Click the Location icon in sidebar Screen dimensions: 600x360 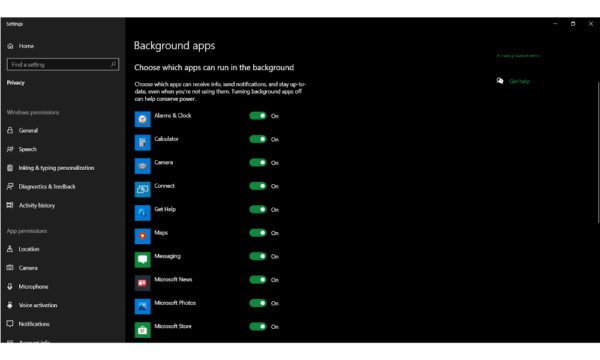tap(10, 249)
